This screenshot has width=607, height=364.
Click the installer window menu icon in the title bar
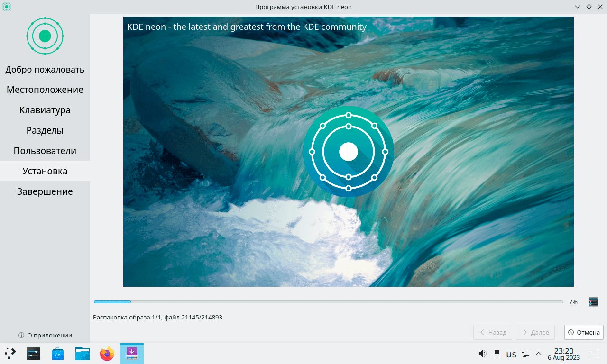tap(7, 7)
